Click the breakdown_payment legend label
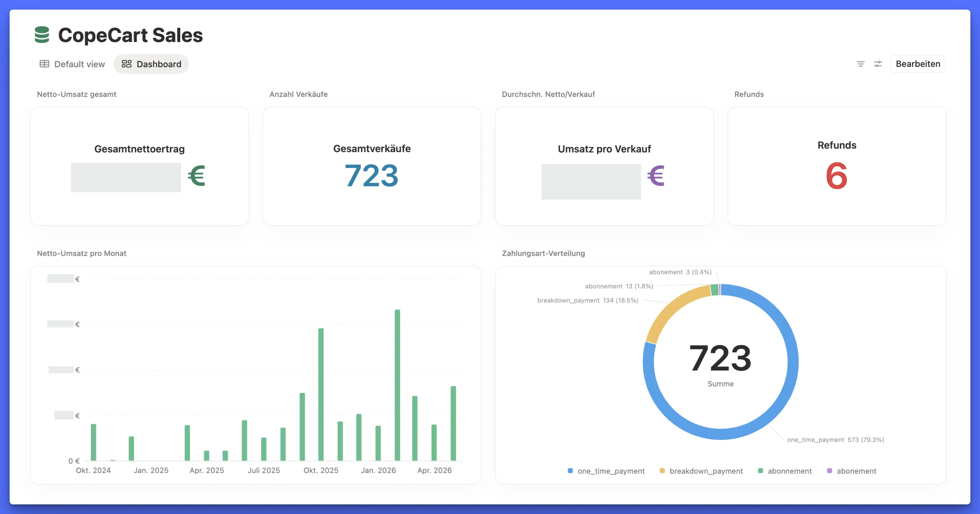 pos(706,471)
